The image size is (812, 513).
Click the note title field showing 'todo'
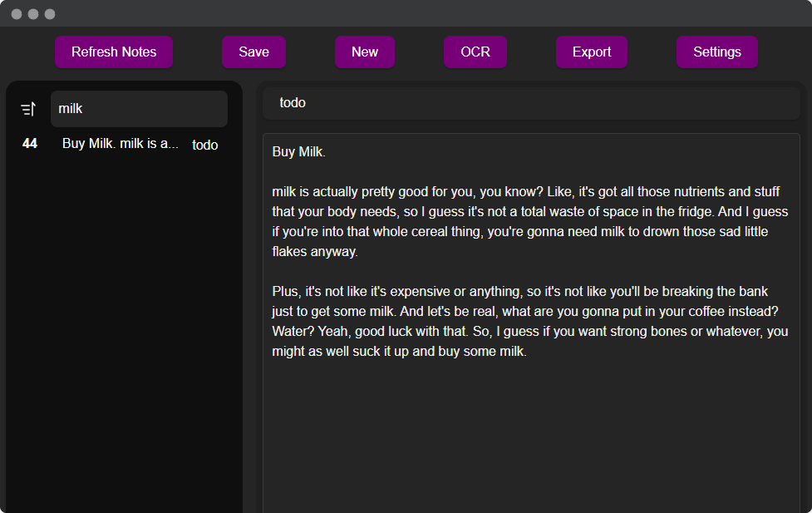(x=530, y=102)
